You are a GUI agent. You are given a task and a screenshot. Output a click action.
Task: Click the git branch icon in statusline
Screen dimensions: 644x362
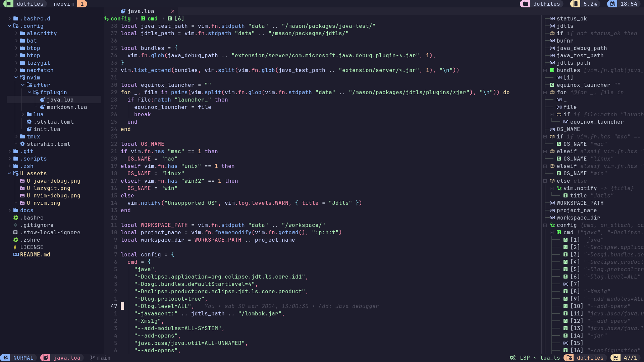[x=92, y=358]
